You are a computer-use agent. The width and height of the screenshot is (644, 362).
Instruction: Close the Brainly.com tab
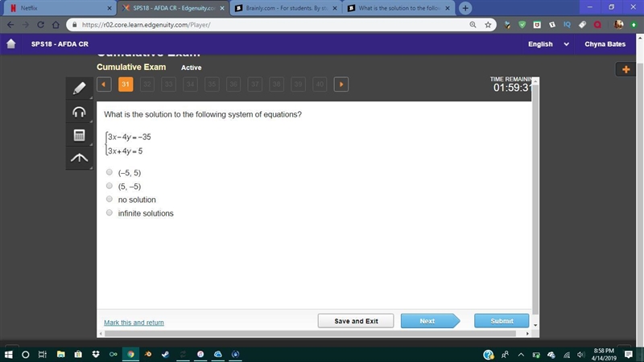tap(335, 8)
